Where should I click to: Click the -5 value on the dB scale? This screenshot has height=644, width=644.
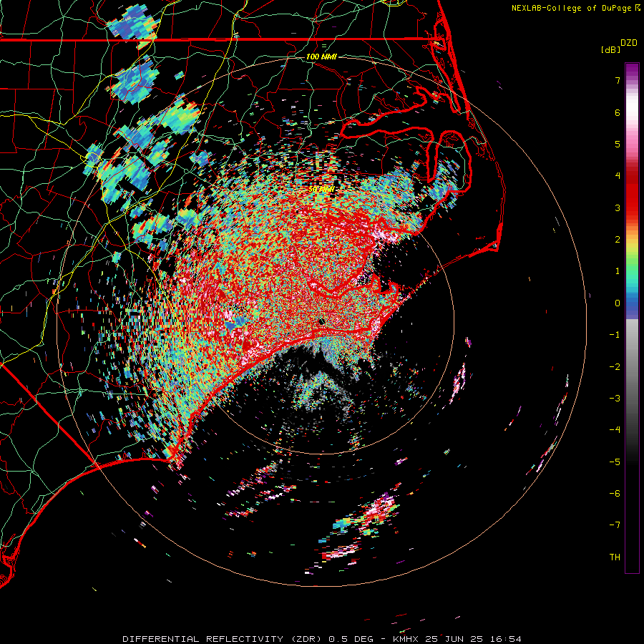click(615, 462)
